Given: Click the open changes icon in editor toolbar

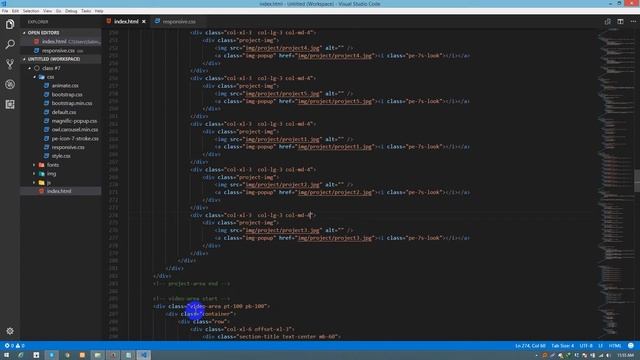Looking at the screenshot, I should [x=607, y=21].
